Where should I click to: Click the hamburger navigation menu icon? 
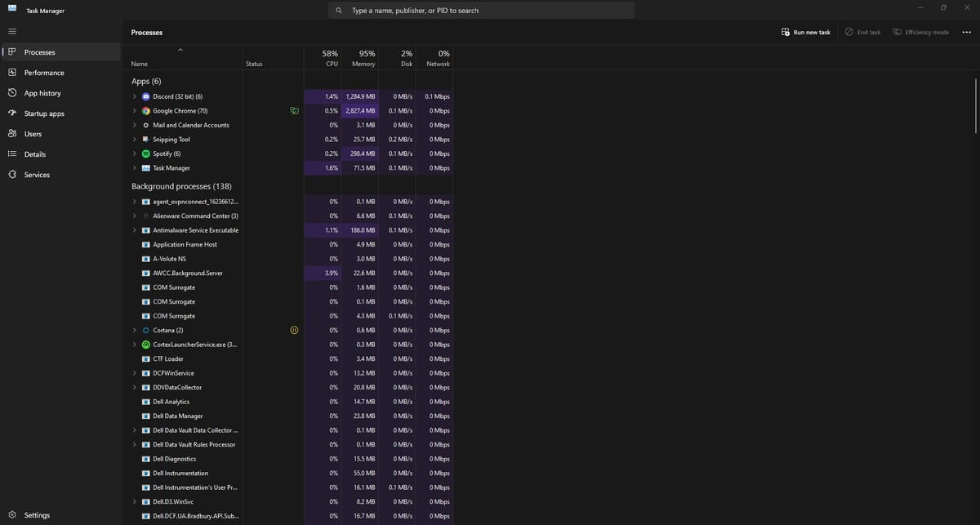click(11, 32)
